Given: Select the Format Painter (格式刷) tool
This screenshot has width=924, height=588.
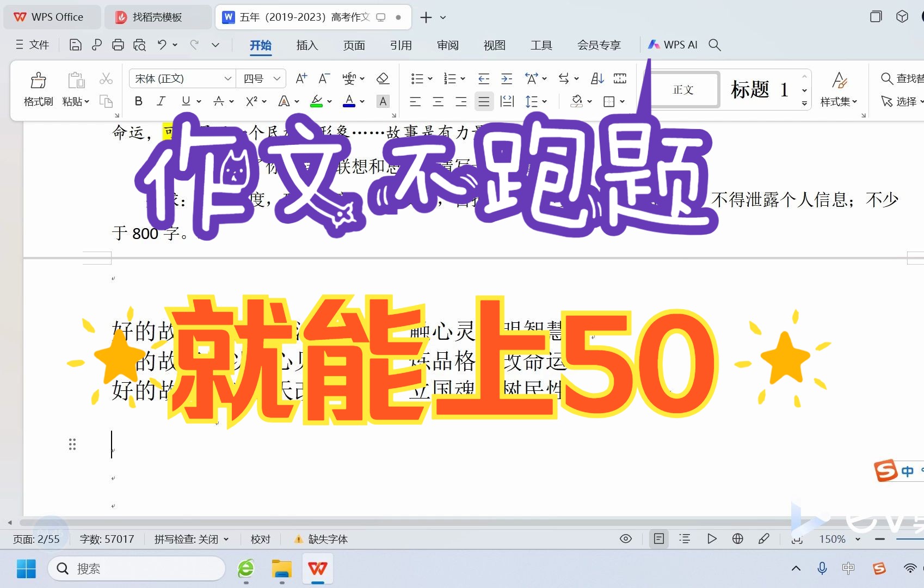Looking at the screenshot, I should [x=38, y=89].
